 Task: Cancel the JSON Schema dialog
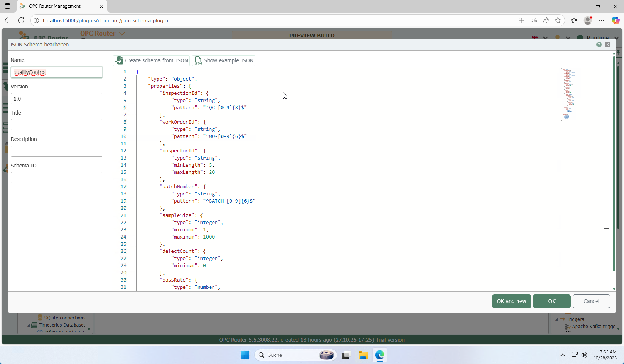tap(591, 301)
